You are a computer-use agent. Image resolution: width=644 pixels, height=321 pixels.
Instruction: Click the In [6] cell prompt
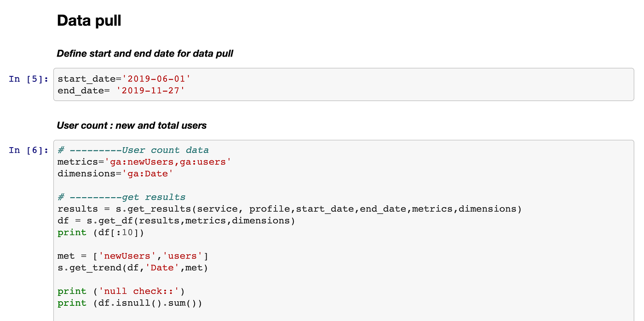click(x=29, y=150)
